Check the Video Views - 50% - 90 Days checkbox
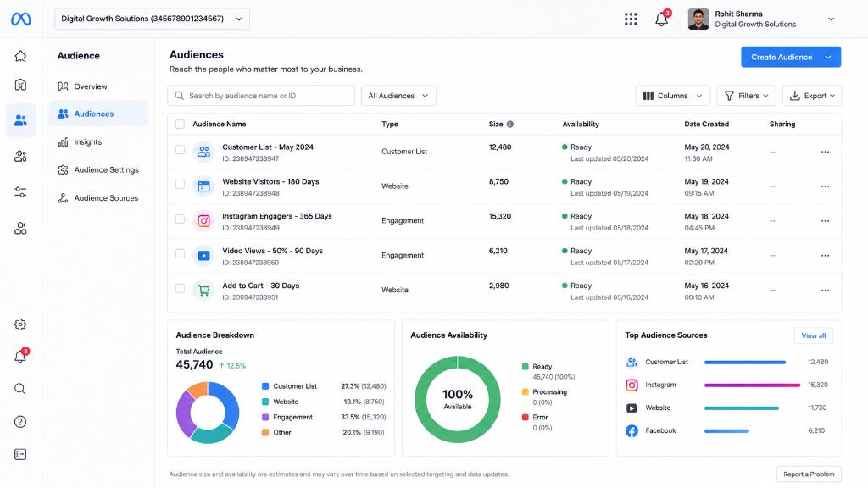The width and height of the screenshot is (868, 488). click(x=180, y=253)
